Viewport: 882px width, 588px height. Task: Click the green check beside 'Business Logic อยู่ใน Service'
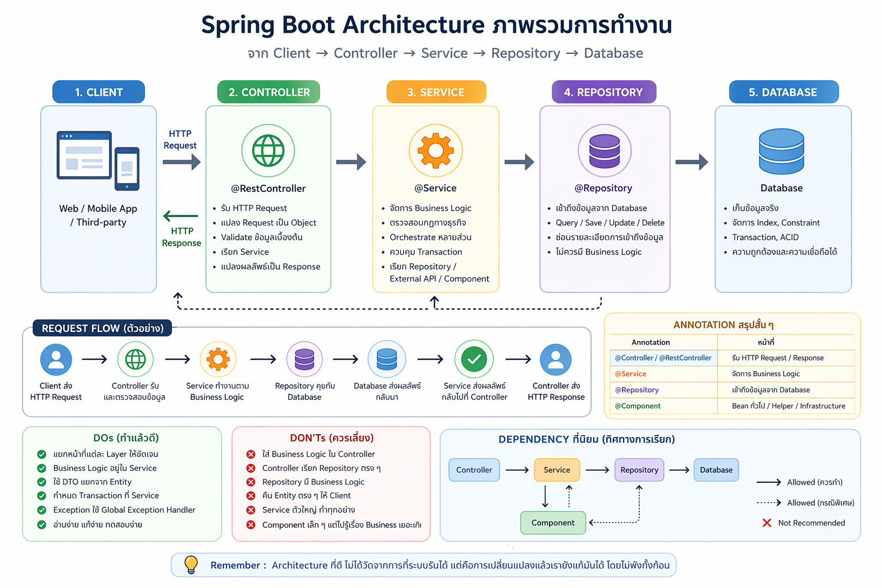(42, 468)
